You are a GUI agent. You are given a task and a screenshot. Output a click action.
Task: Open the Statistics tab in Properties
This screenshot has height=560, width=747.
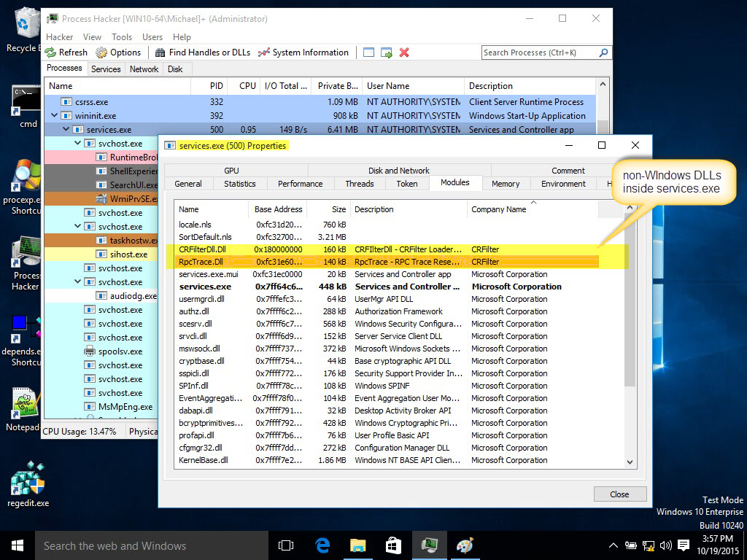(239, 184)
